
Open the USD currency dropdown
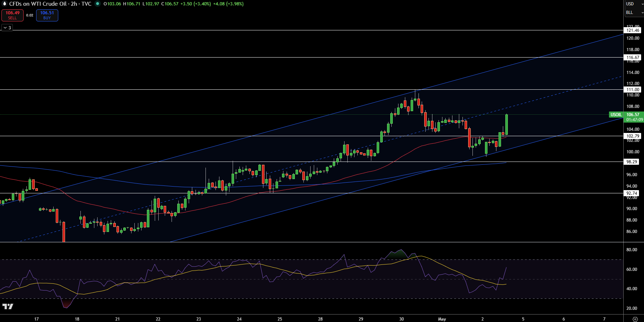634,4
